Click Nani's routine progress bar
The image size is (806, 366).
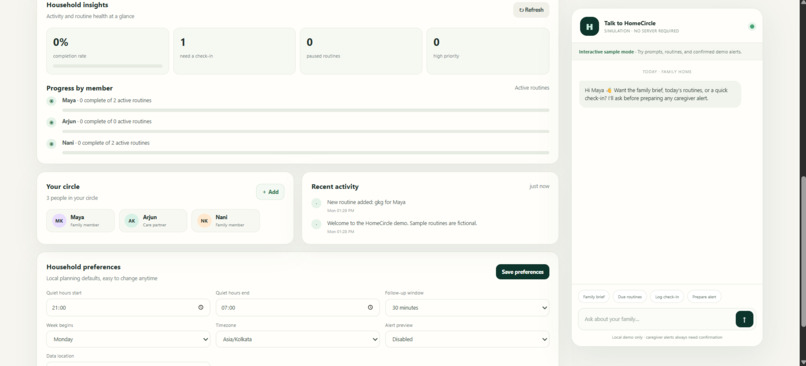click(x=305, y=153)
